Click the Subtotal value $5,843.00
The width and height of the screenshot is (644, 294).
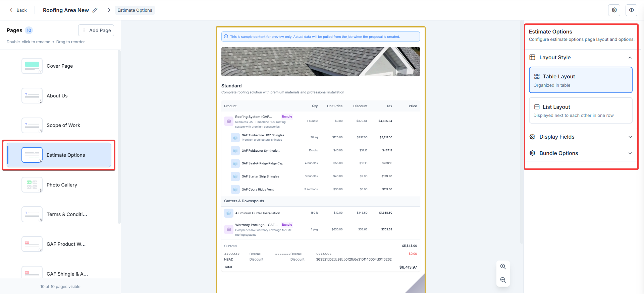(x=410, y=246)
